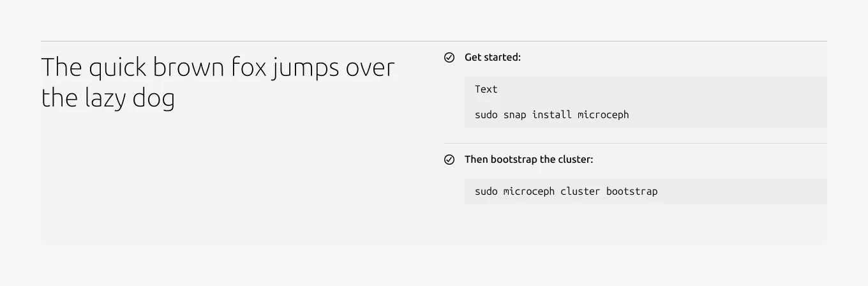868x286 pixels.
Task: Click the sudo snap install microceph command
Action: click(x=552, y=115)
